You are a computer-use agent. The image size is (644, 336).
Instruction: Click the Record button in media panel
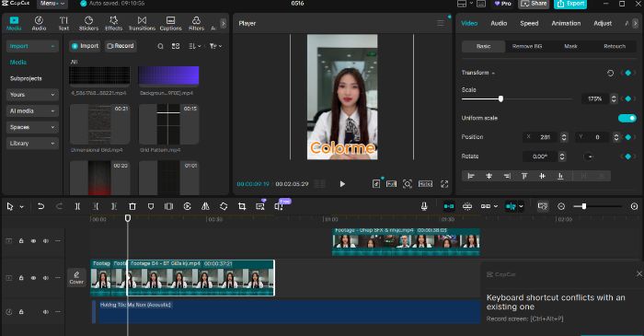[121, 46]
